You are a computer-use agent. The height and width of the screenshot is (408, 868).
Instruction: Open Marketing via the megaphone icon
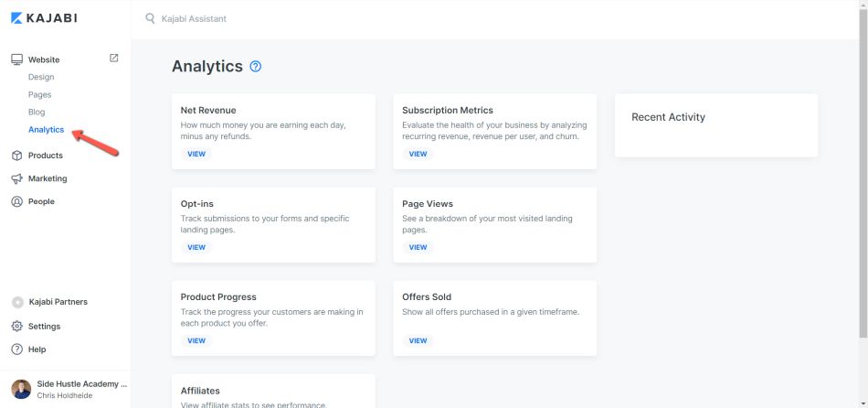tap(17, 178)
